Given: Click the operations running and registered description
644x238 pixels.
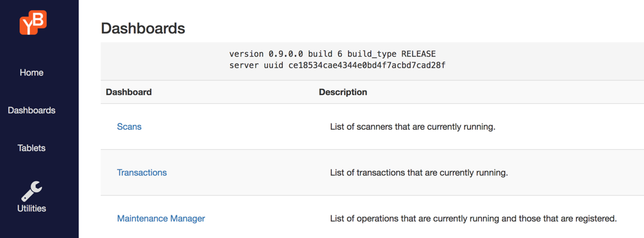Looking at the screenshot, I should click(474, 218).
